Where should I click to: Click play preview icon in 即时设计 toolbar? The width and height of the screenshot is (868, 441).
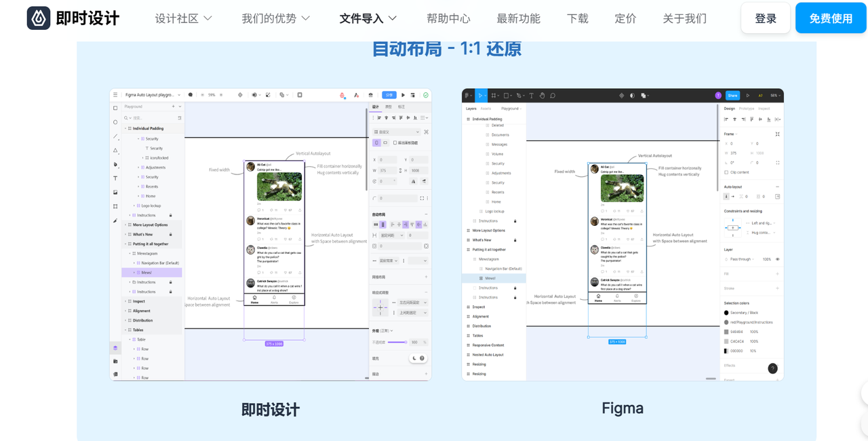[x=403, y=95]
